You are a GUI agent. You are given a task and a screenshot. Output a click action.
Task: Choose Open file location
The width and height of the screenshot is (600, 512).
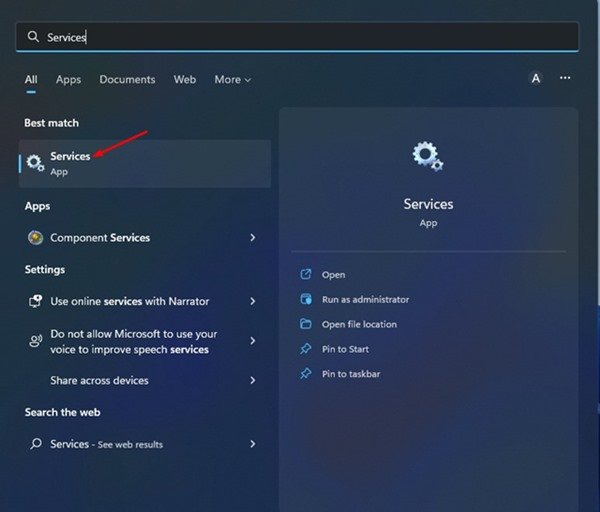coord(359,324)
